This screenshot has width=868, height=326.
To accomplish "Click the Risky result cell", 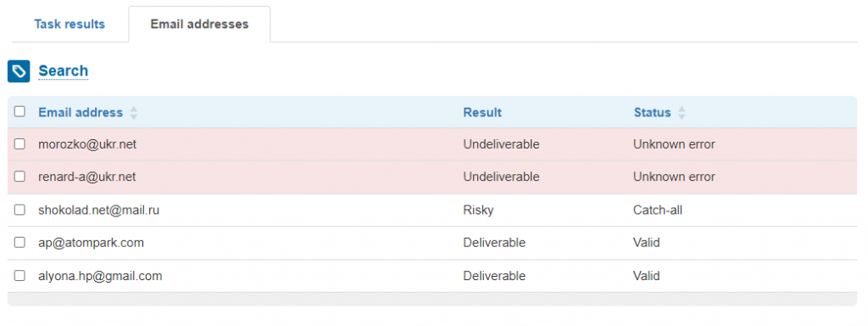I will click(477, 211).
